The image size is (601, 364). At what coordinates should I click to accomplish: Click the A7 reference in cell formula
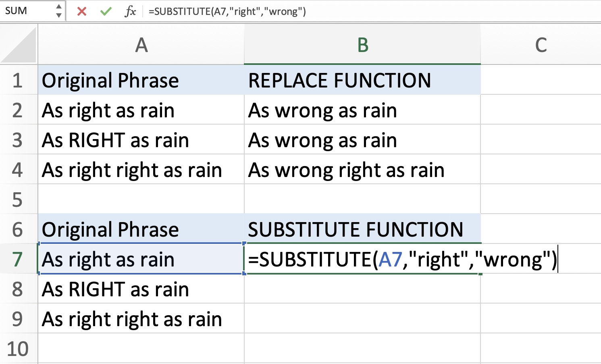390,259
